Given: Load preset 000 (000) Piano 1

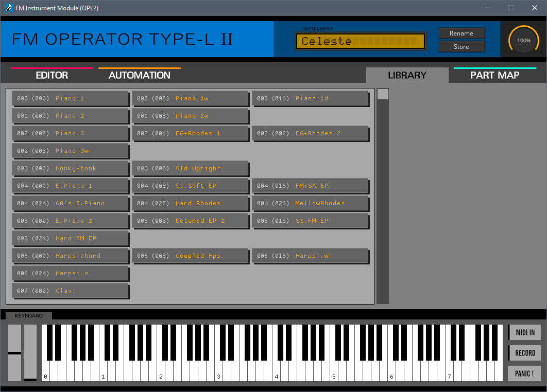Looking at the screenshot, I should (71, 99).
